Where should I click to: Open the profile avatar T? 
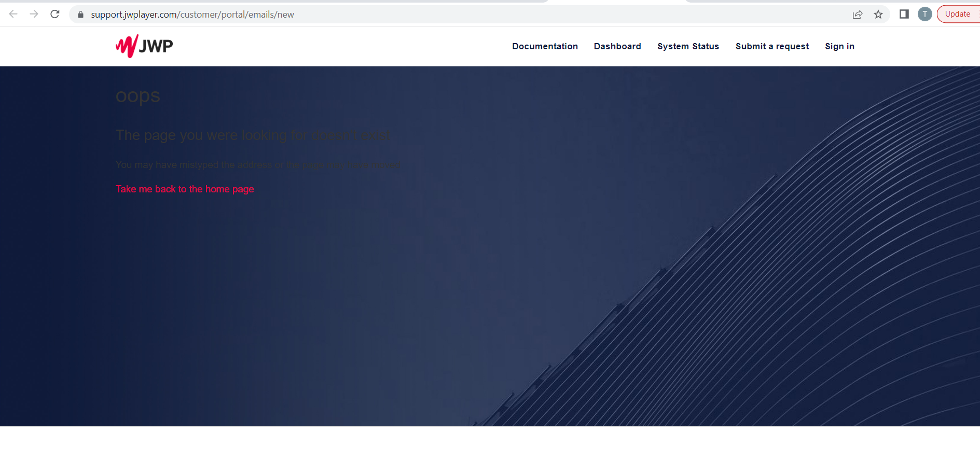(925, 14)
